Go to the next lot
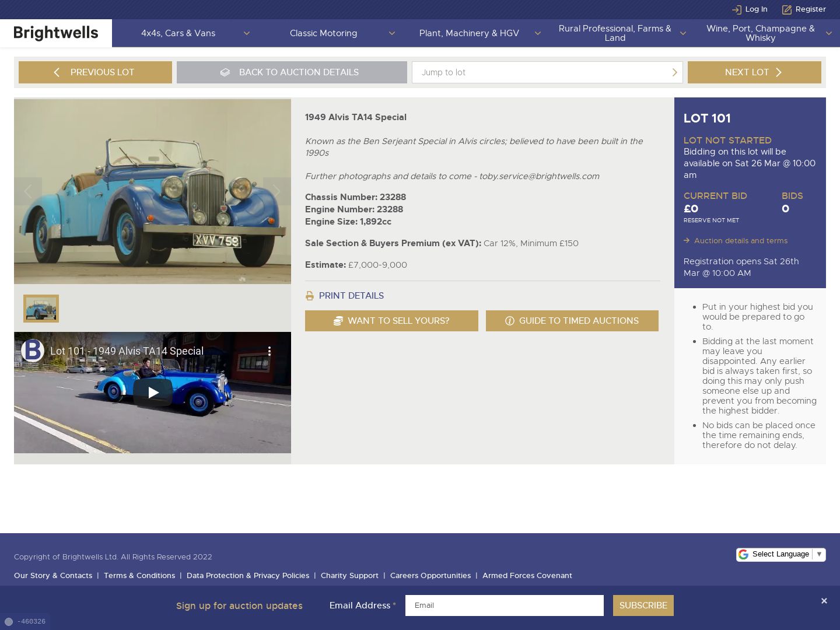The height and width of the screenshot is (630, 840). point(754,72)
